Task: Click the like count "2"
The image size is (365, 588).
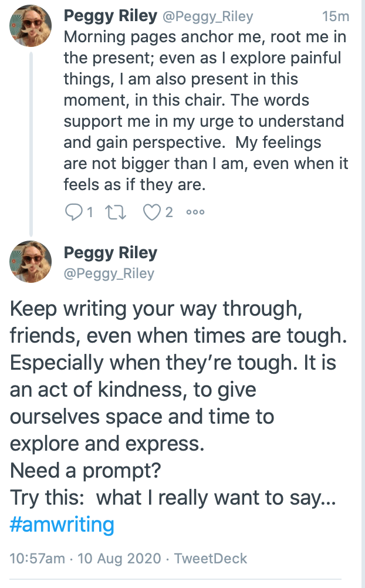Action: click(x=169, y=212)
